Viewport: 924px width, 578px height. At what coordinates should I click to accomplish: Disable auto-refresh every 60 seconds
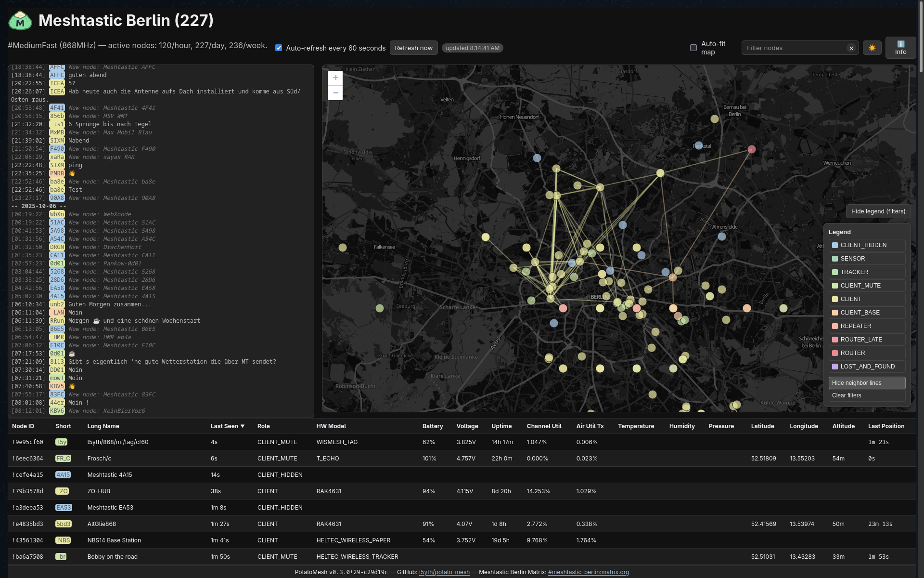click(279, 48)
